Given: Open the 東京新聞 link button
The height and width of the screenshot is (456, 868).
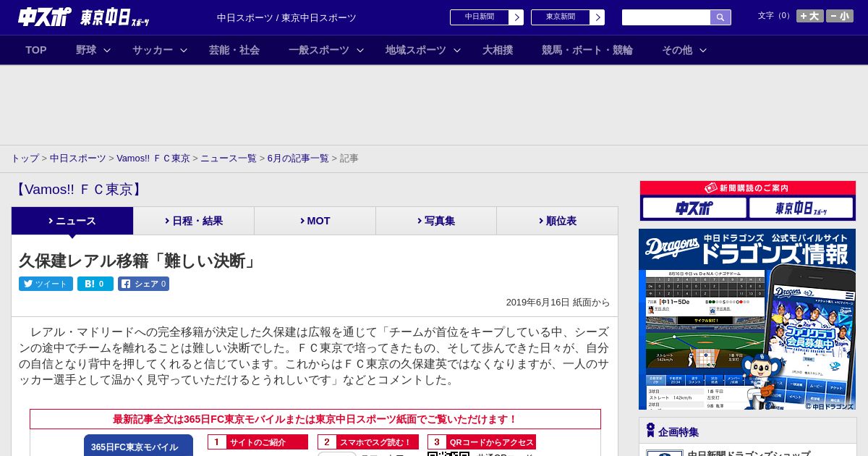Looking at the screenshot, I should click(x=567, y=17).
